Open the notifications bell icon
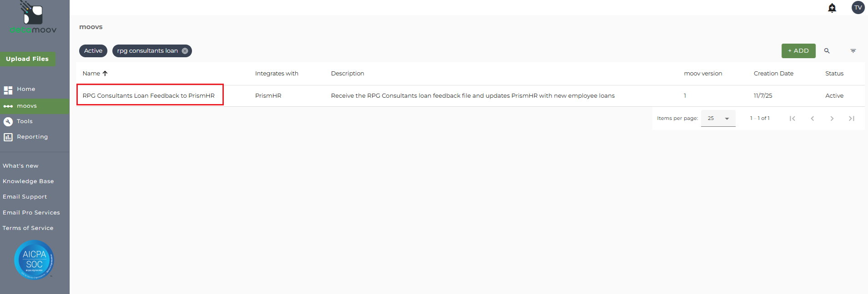868x294 pixels. pyautogui.click(x=832, y=8)
